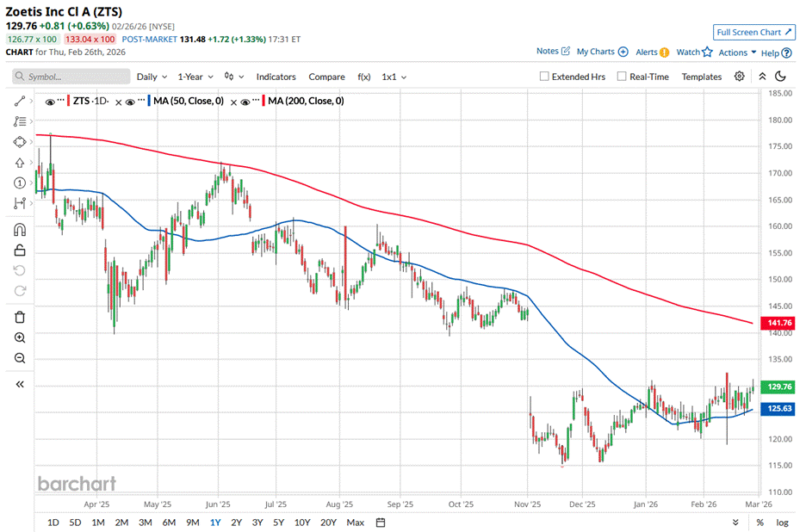Select the 6M range tab
The image size is (806, 532).
(x=169, y=523)
